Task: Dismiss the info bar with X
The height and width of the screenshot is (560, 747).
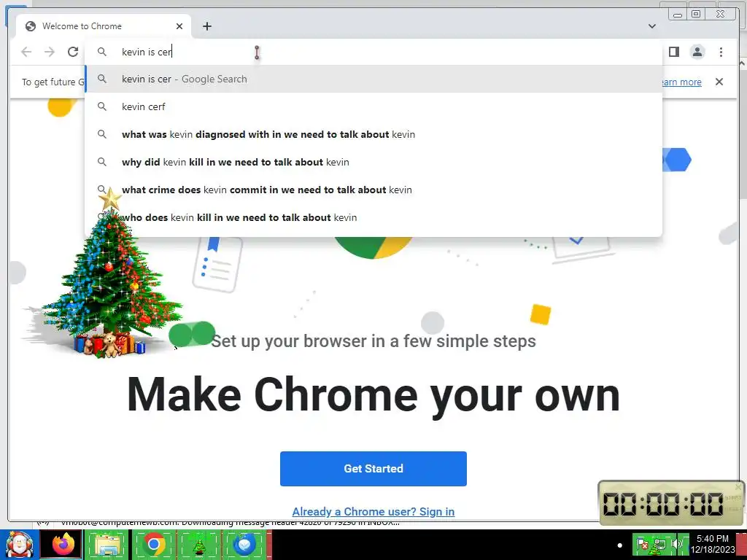Action: coord(719,82)
